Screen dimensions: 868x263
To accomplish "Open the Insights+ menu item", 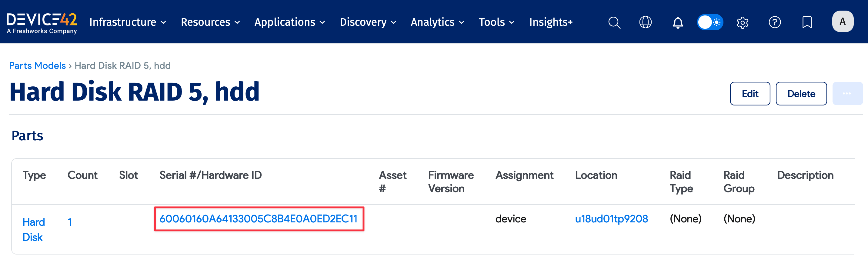I will click(x=551, y=22).
